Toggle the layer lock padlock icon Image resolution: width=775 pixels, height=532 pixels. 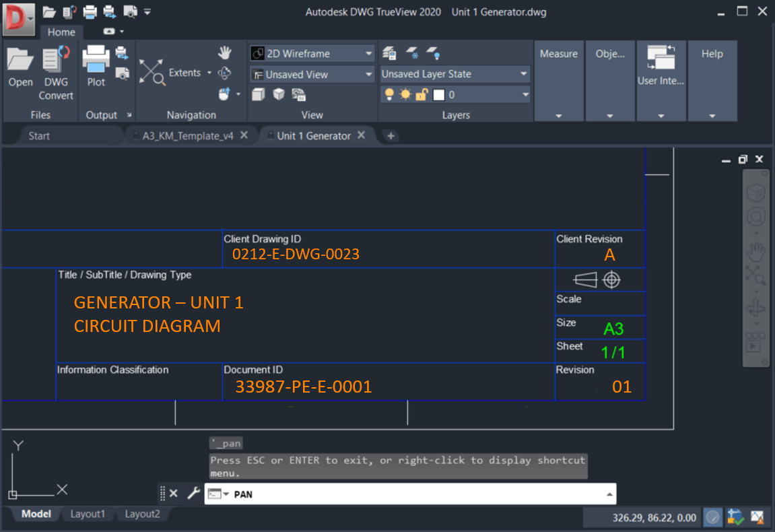422,95
